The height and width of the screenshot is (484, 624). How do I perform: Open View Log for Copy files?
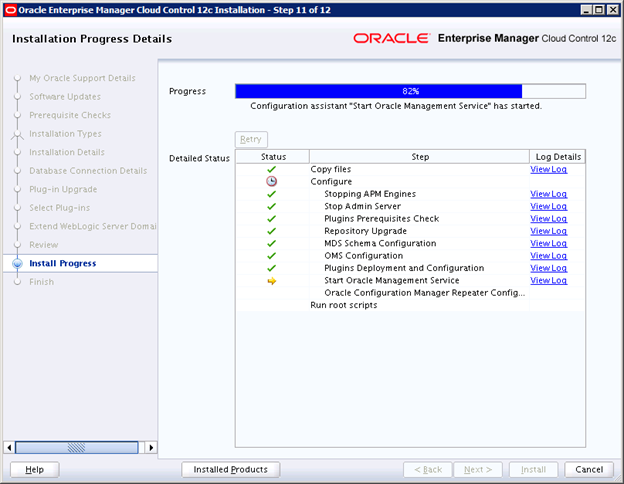point(548,169)
